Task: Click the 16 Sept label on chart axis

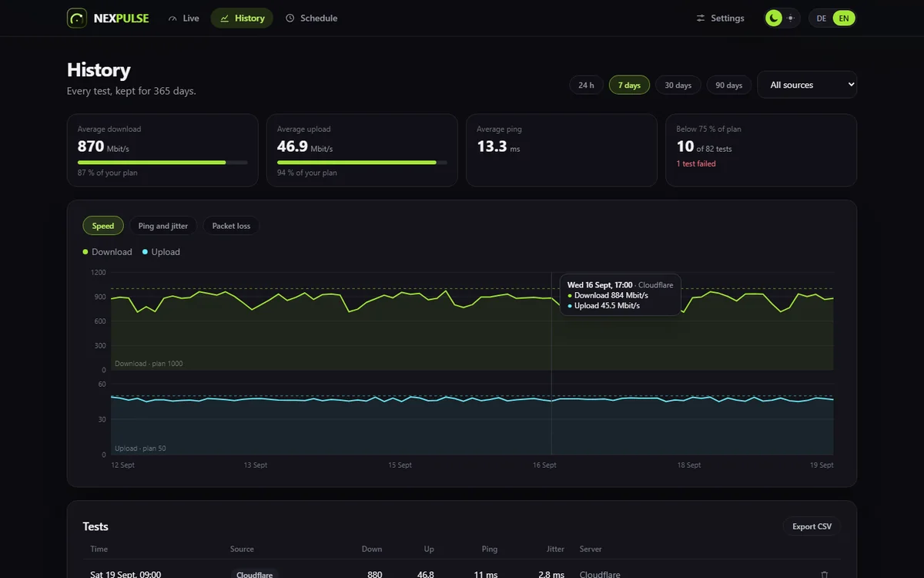Action: pyautogui.click(x=544, y=465)
